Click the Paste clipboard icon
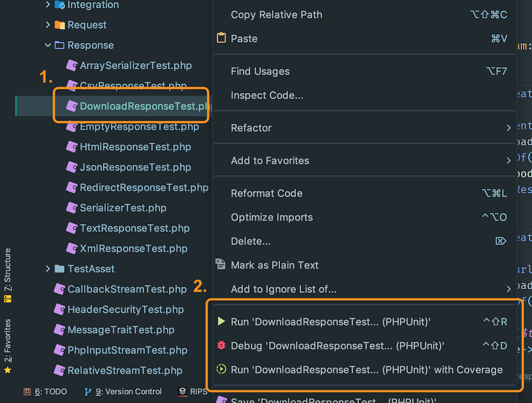The image size is (532, 403). point(221,38)
